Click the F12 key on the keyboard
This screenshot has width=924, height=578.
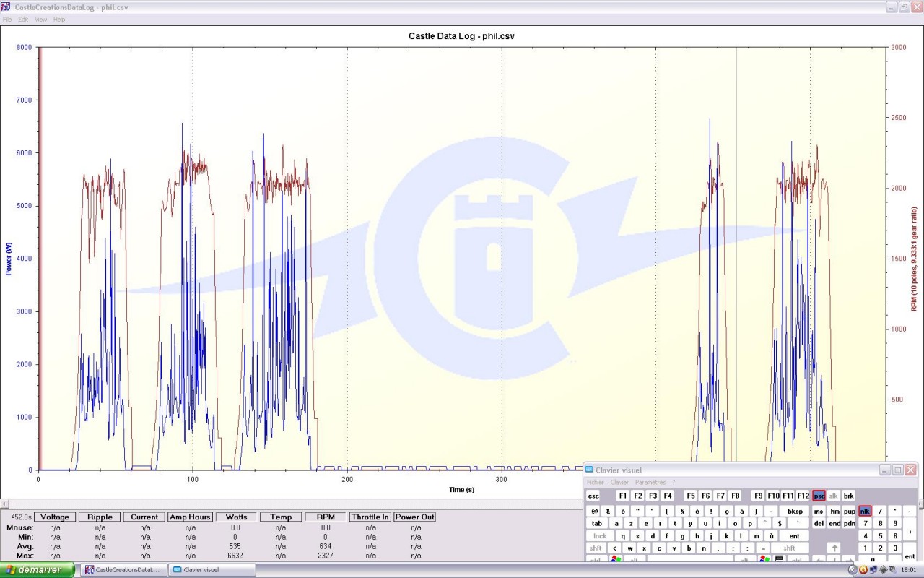pos(803,496)
